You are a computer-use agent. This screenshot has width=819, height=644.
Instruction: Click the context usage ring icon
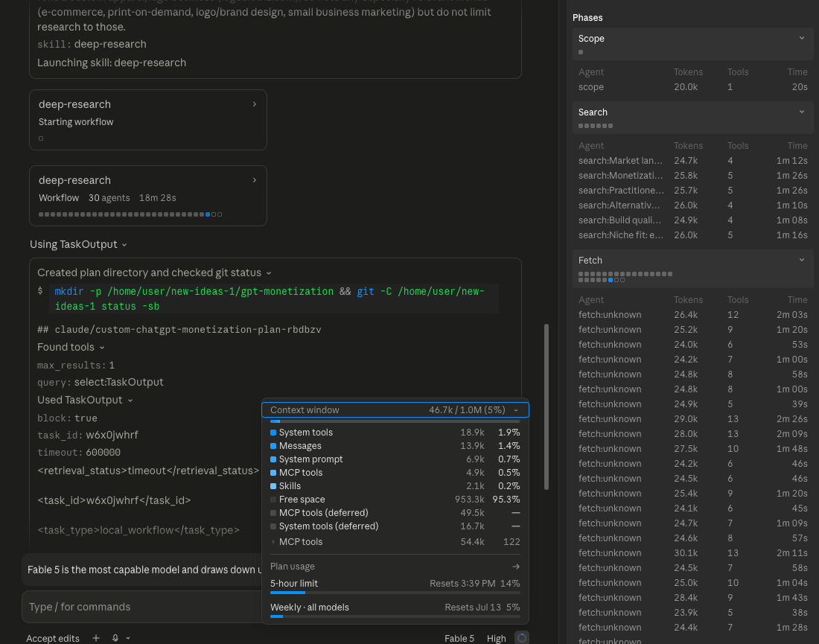[521, 638]
